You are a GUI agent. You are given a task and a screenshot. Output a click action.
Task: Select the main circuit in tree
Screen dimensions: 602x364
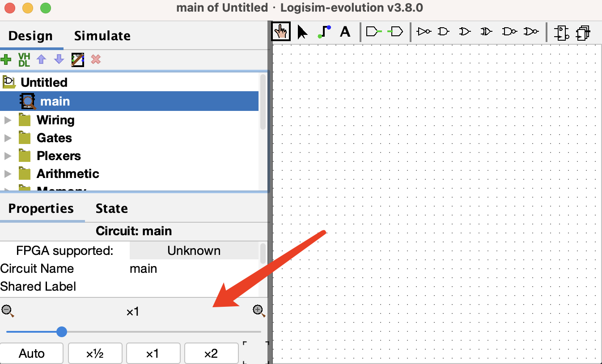pyautogui.click(x=55, y=102)
